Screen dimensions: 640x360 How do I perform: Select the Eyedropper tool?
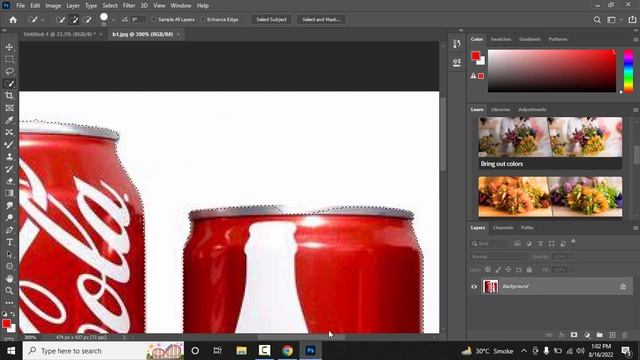[x=9, y=120]
